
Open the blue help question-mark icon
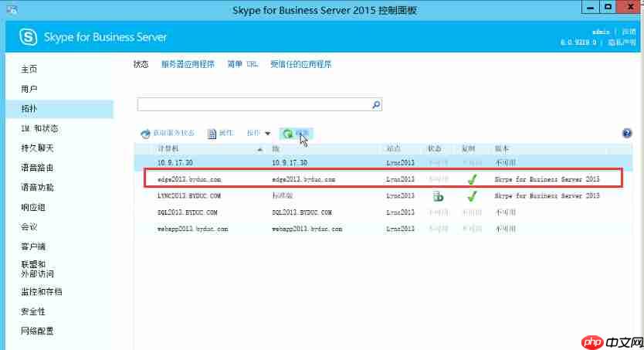(x=627, y=133)
